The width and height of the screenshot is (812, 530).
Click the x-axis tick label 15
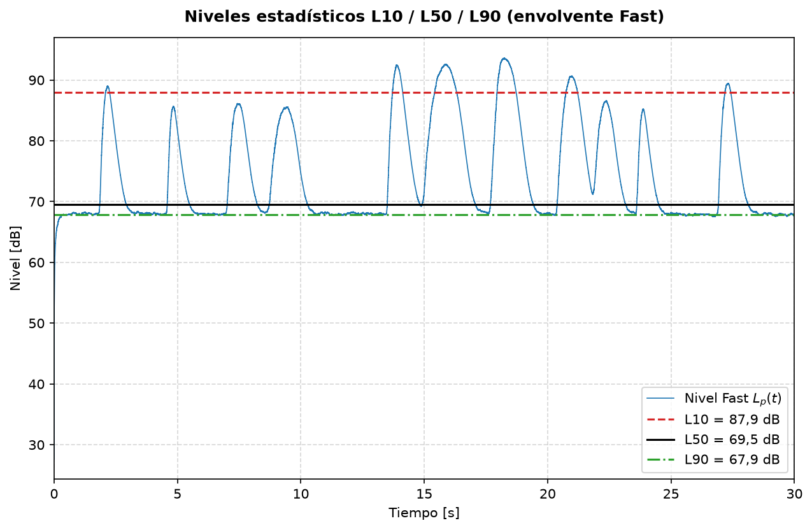click(424, 494)
